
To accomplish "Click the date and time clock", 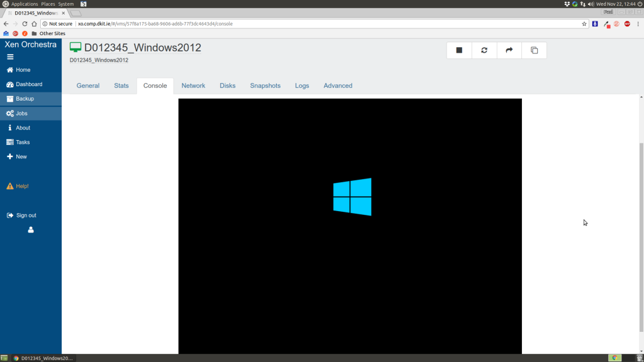I will coord(616,4).
